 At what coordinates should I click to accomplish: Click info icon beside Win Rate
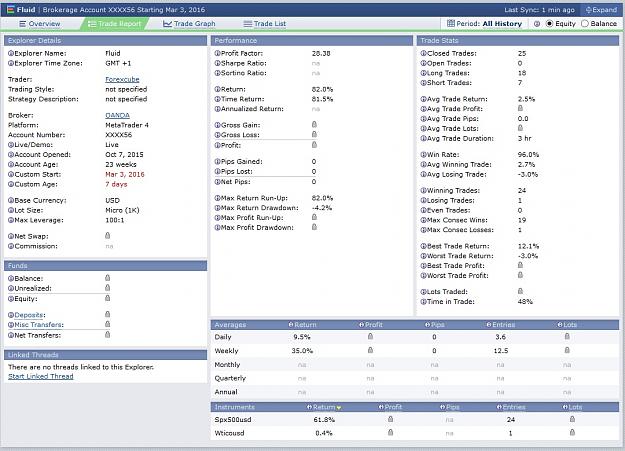(423, 155)
